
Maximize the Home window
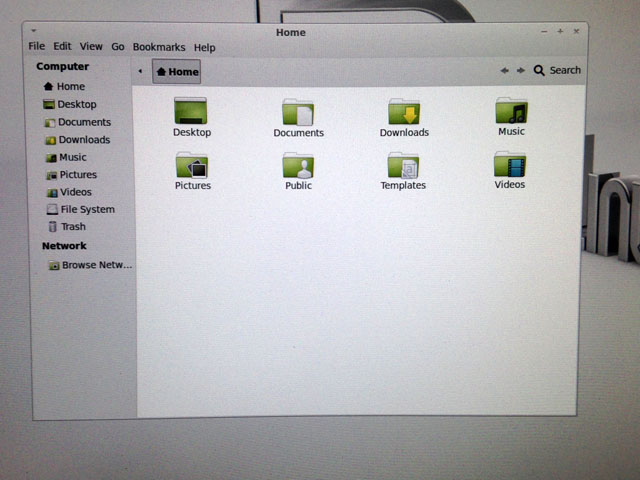point(560,31)
